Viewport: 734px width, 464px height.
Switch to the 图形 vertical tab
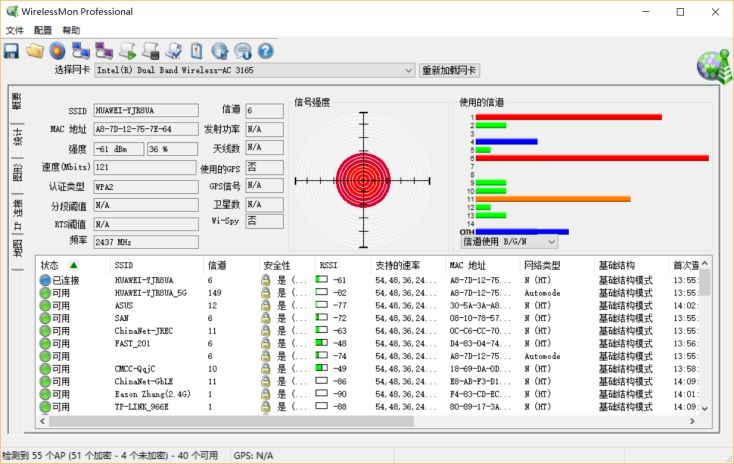pyautogui.click(x=17, y=173)
